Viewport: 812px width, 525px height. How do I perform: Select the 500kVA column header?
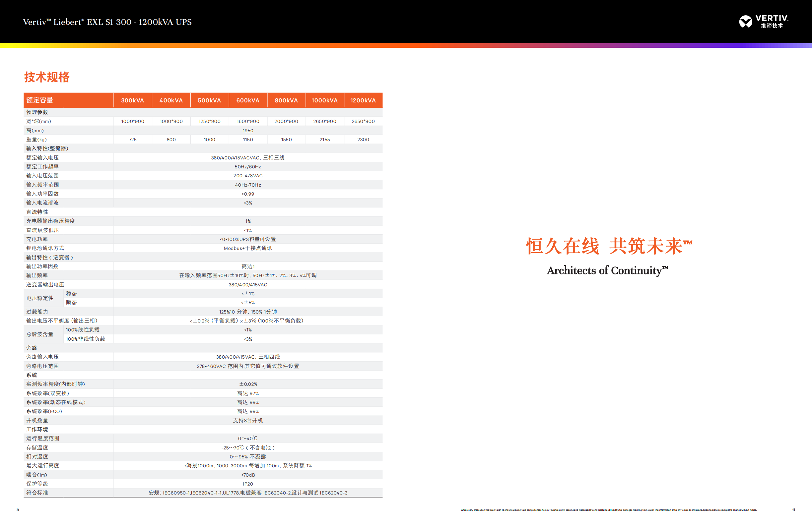(210, 100)
